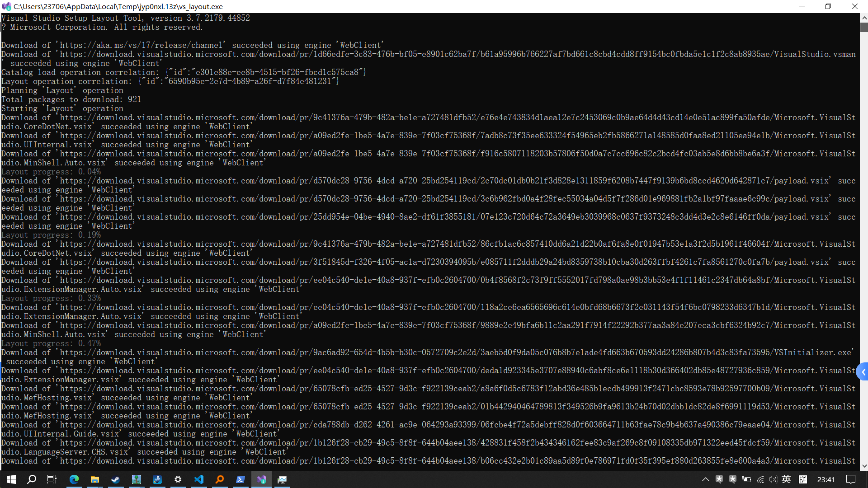This screenshot has width=868, height=488.
Task: Open the console window system menu icon
Action: (6, 6)
